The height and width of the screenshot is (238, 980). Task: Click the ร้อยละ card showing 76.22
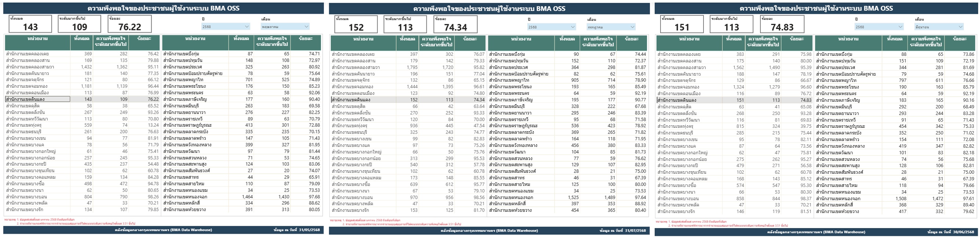[x=130, y=24]
